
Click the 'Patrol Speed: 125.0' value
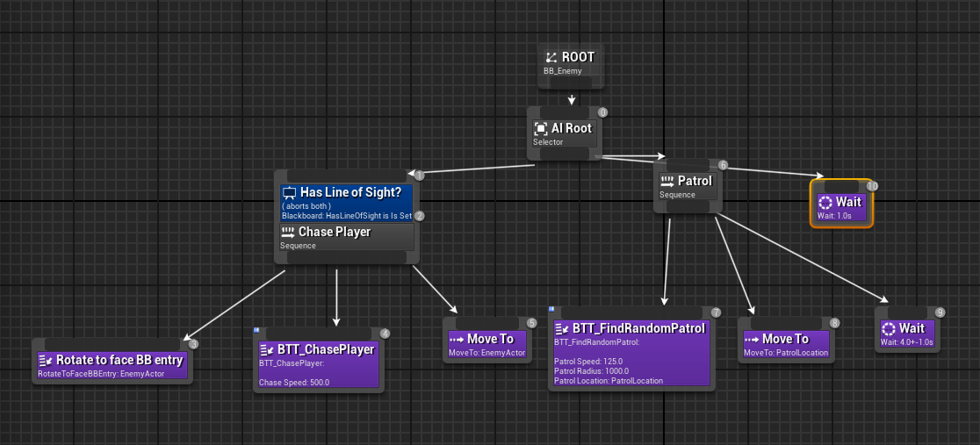pos(588,362)
